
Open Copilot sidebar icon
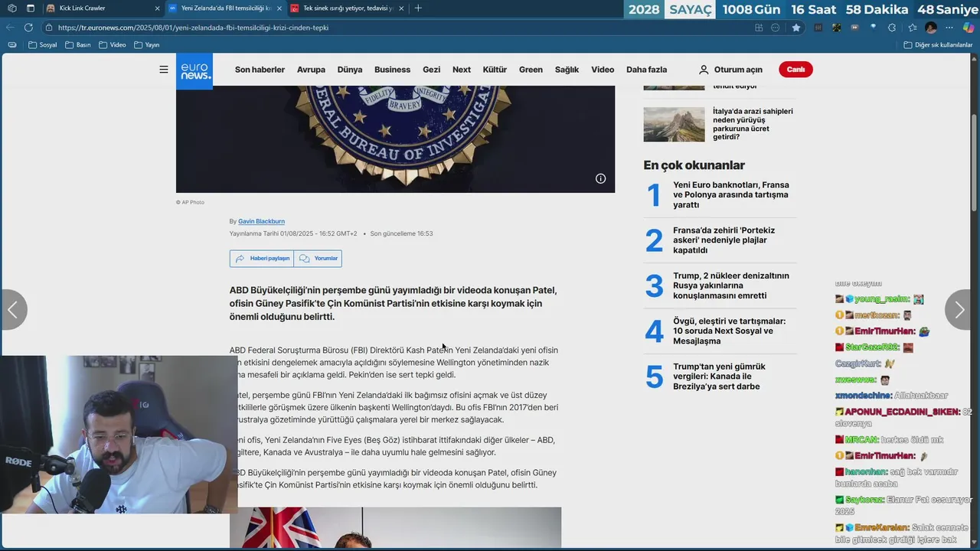tap(969, 28)
